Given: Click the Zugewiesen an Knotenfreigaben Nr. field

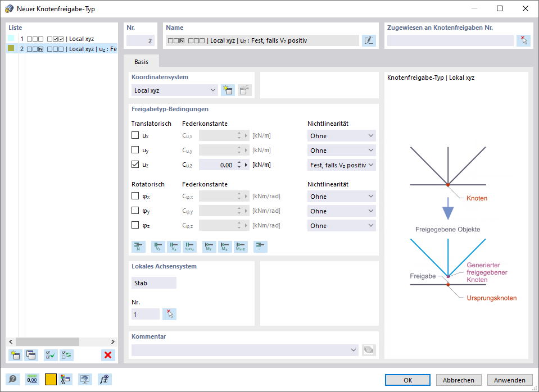Looking at the screenshot, I should [450, 40].
